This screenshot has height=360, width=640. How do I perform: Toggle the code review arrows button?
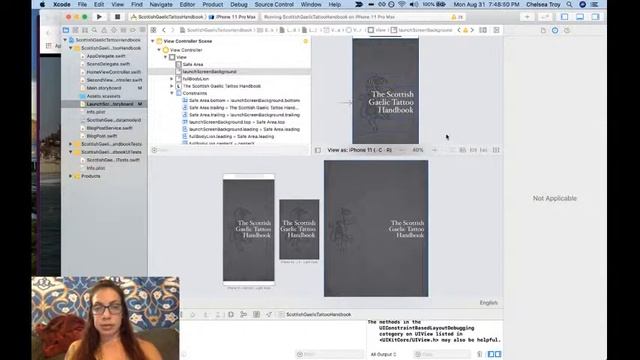click(x=545, y=17)
